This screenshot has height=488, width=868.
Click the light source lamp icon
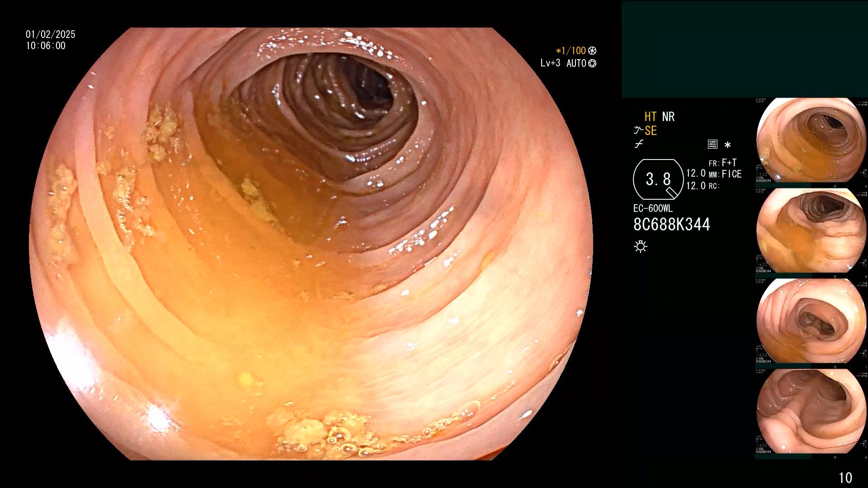coord(641,246)
